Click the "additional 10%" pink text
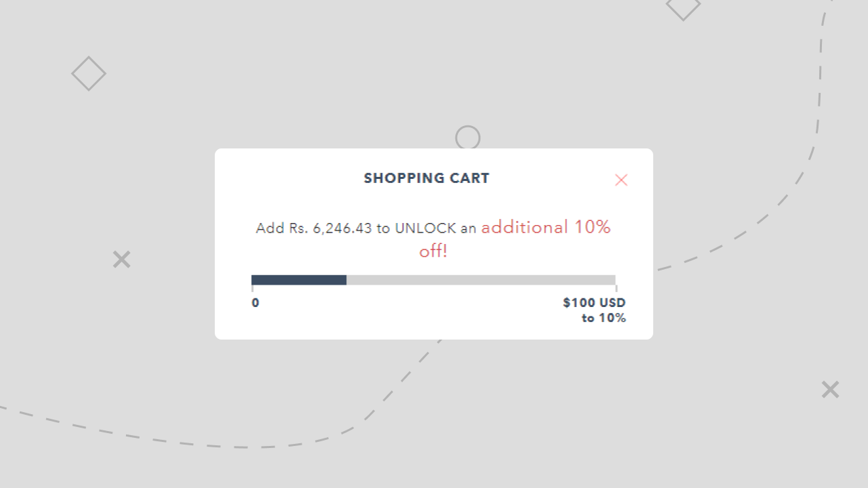The width and height of the screenshot is (868, 488). (546, 227)
